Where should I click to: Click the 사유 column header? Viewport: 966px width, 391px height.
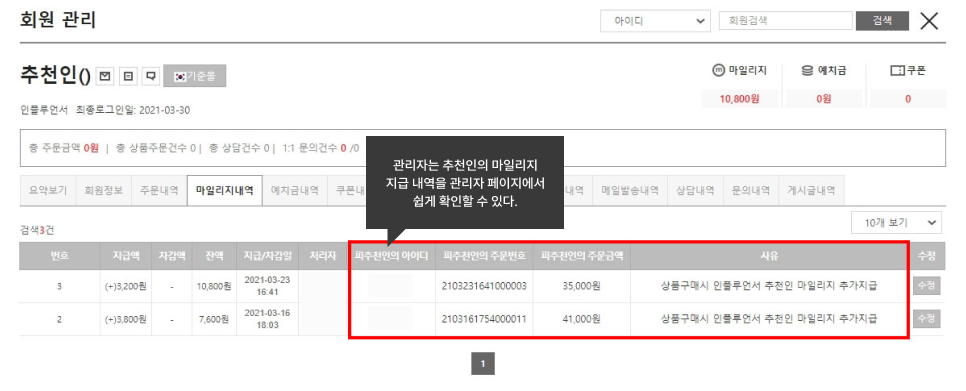(769, 256)
